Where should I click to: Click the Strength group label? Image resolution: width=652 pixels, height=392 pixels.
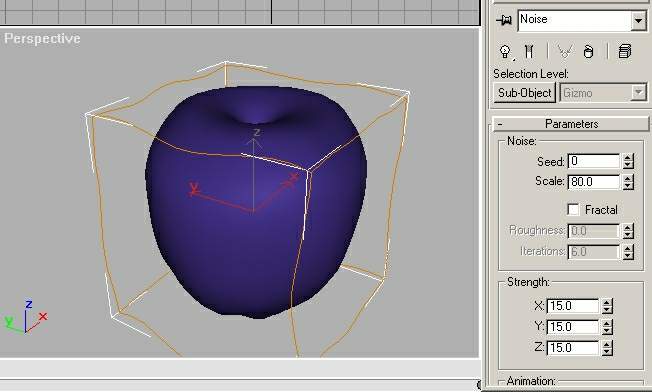529,282
